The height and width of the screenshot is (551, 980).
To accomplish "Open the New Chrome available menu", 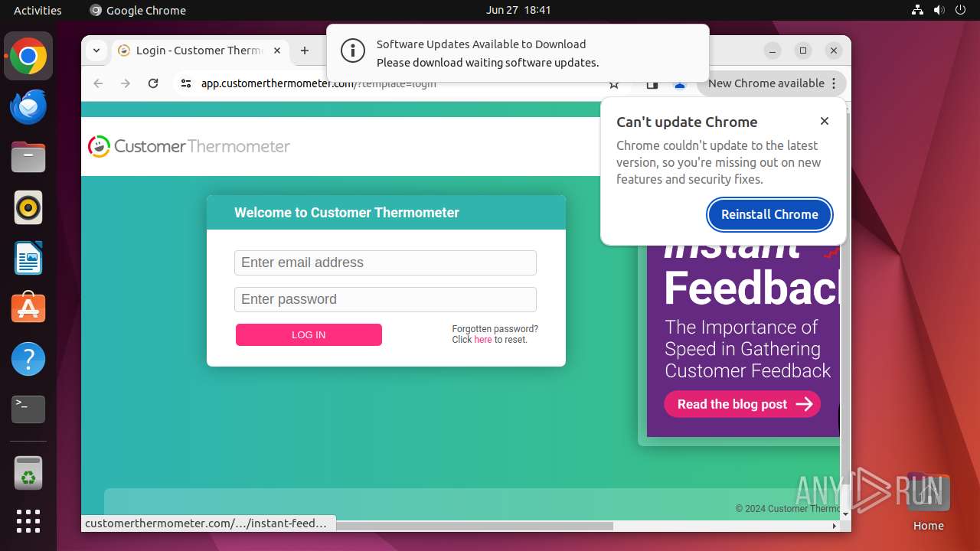I will (x=772, y=83).
